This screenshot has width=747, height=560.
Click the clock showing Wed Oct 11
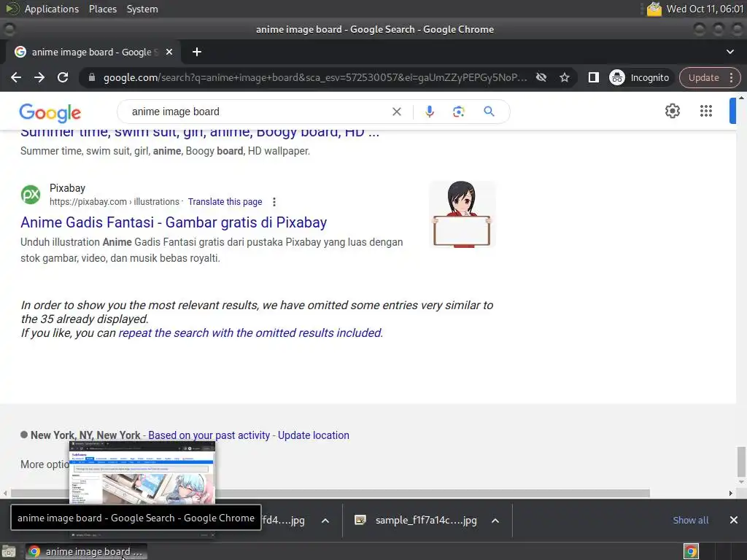coord(705,9)
